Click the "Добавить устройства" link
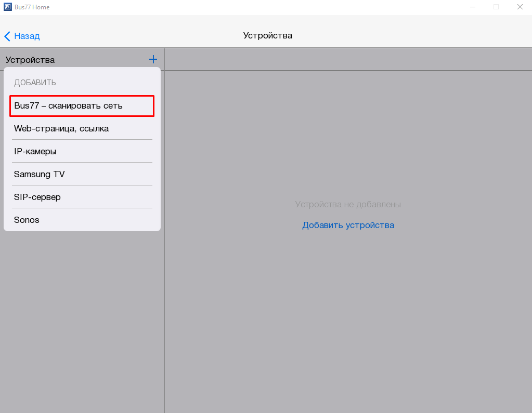The height and width of the screenshot is (413, 532). 348,225
